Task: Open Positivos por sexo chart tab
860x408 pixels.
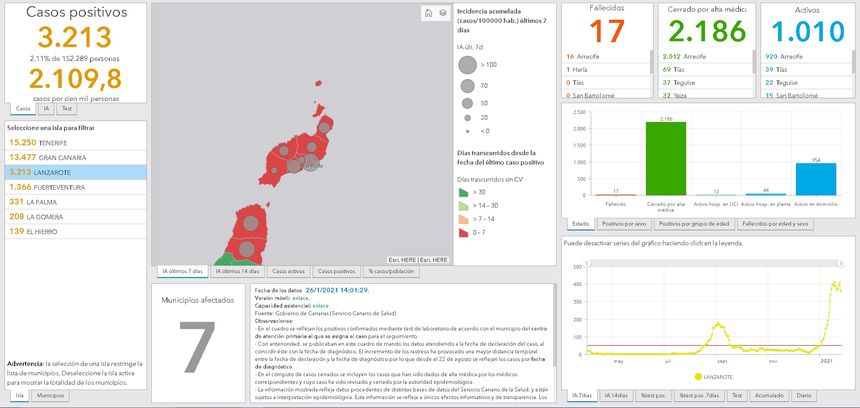Action: [x=625, y=223]
